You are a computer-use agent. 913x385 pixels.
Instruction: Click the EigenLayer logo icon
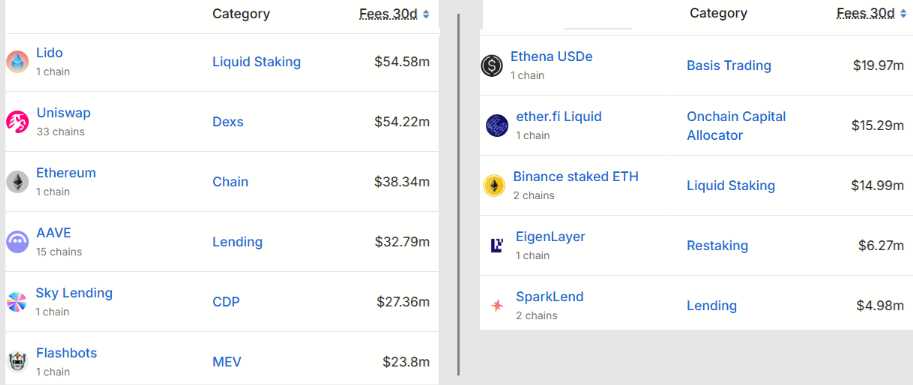pyautogui.click(x=497, y=246)
